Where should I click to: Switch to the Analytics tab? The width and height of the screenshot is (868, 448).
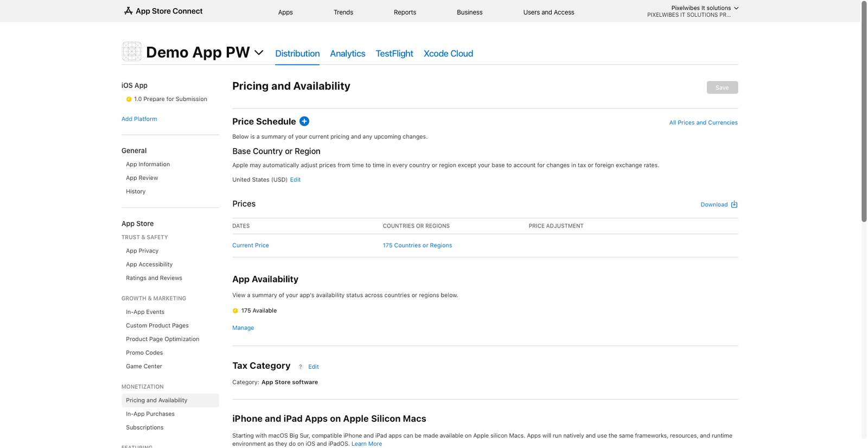point(348,53)
